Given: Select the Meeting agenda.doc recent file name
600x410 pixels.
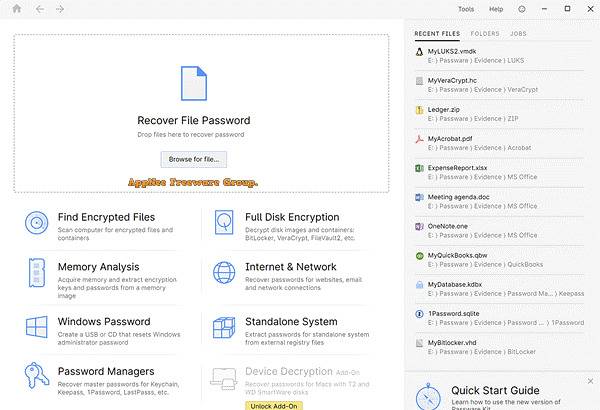Looking at the screenshot, I should tap(458, 197).
